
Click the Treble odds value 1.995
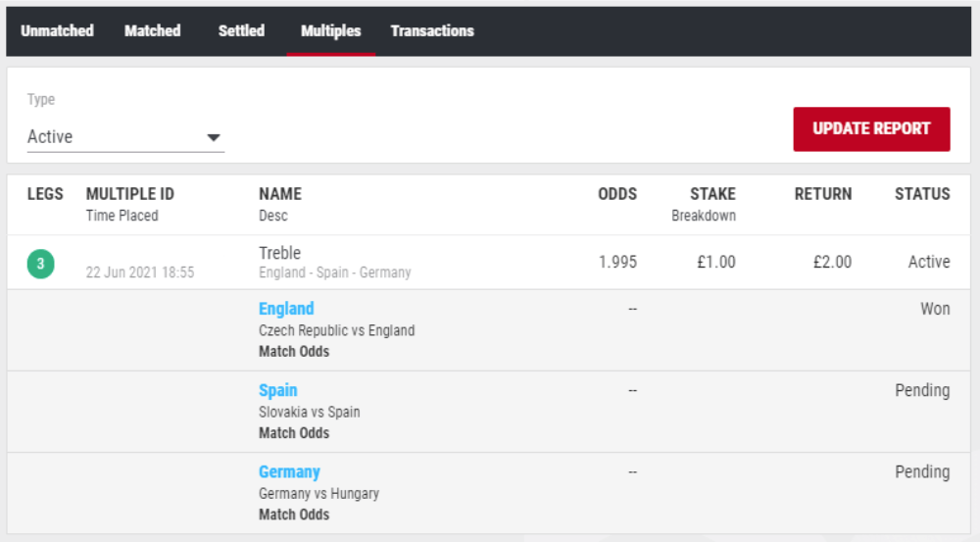pos(617,263)
